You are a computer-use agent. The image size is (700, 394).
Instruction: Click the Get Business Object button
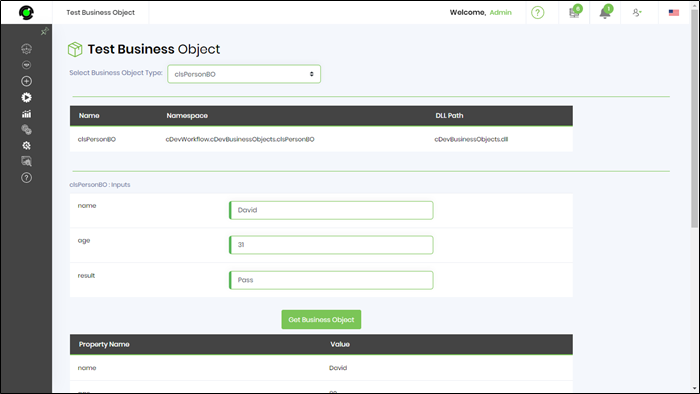coord(321,319)
